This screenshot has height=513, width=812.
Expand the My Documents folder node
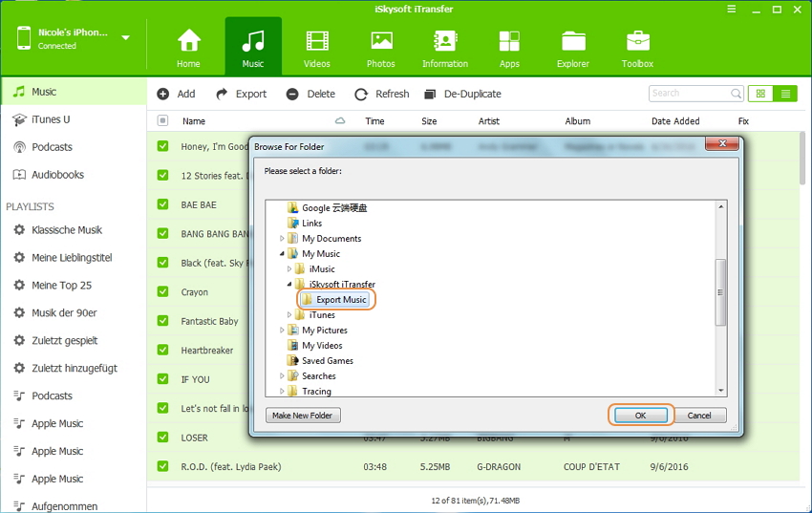(282, 239)
